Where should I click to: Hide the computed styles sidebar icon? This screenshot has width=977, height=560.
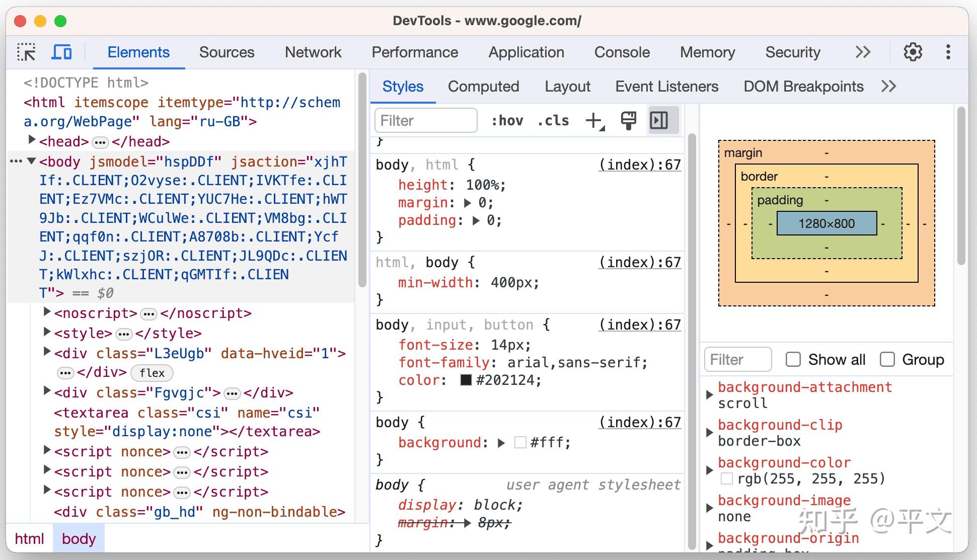tap(659, 121)
